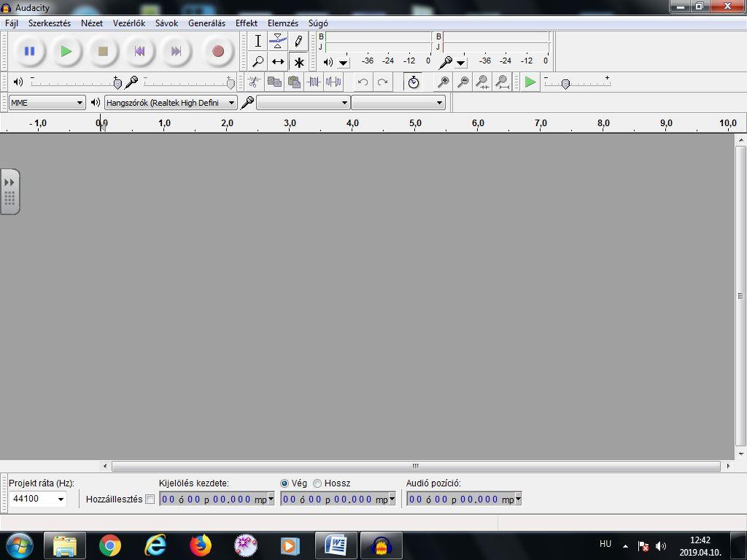747x560 pixels.
Task: Click the Cut scissors icon
Action: 254,82
